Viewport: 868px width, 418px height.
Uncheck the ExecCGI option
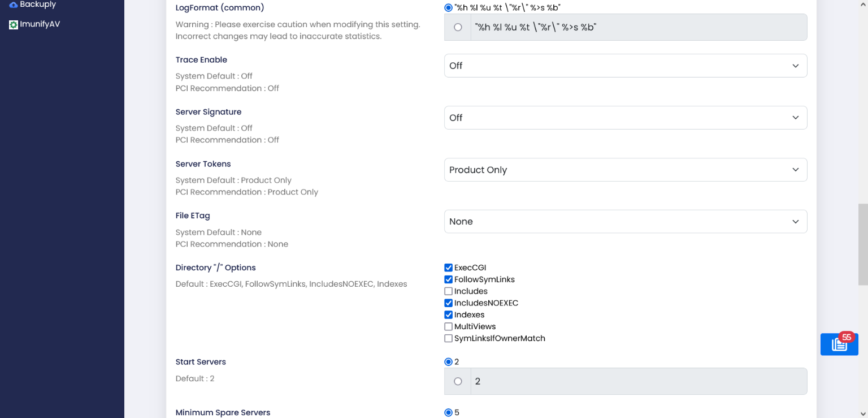click(449, 268)
